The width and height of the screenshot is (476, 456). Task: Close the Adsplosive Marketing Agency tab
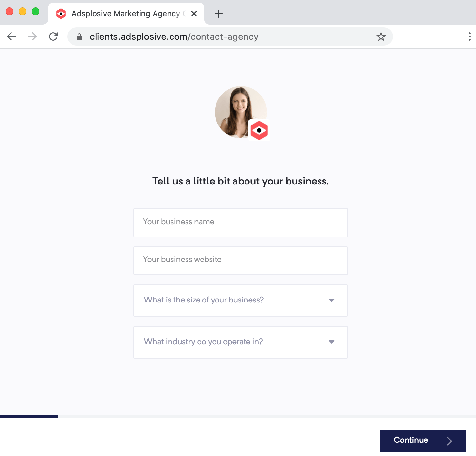point(194,14)
